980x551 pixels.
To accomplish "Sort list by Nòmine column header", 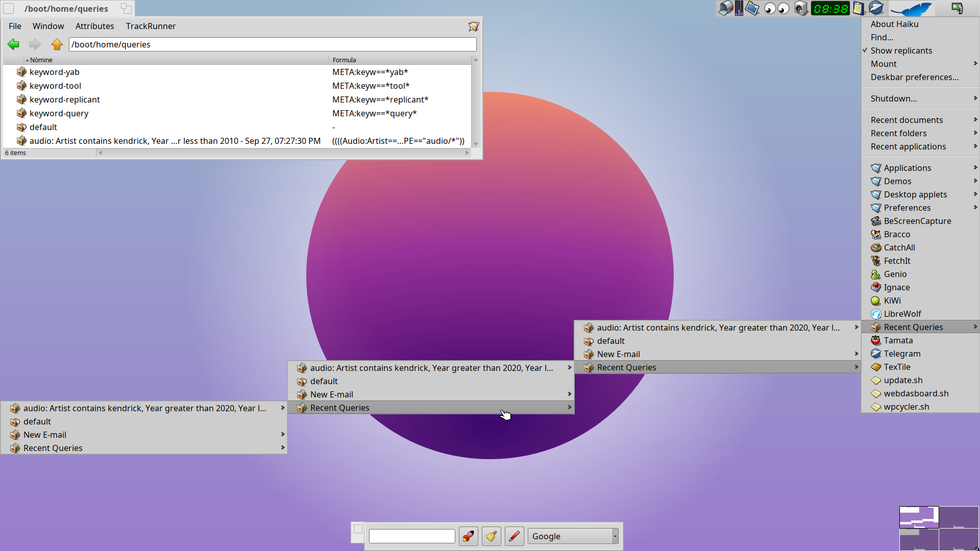I will click(x=41, y=60).
